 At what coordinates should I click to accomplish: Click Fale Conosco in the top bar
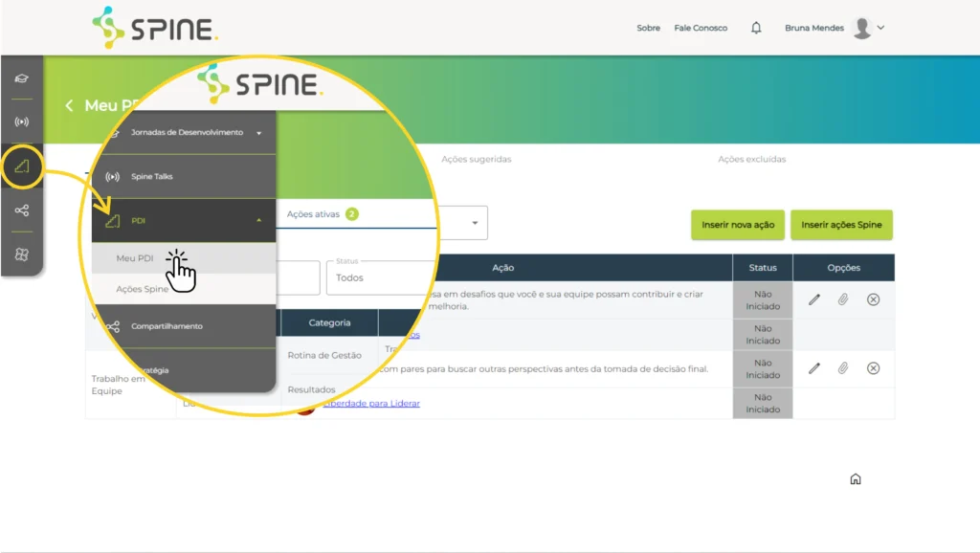(x=701, y=28)
